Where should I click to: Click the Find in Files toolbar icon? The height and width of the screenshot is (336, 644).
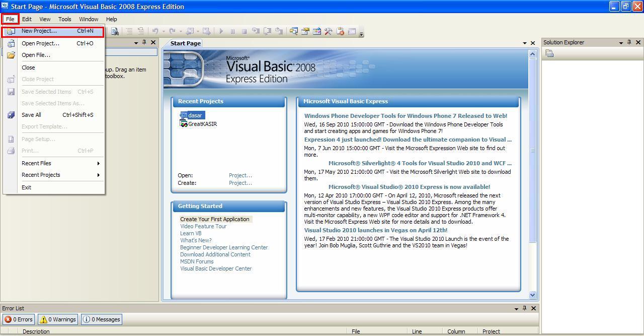tap(115, 31)
